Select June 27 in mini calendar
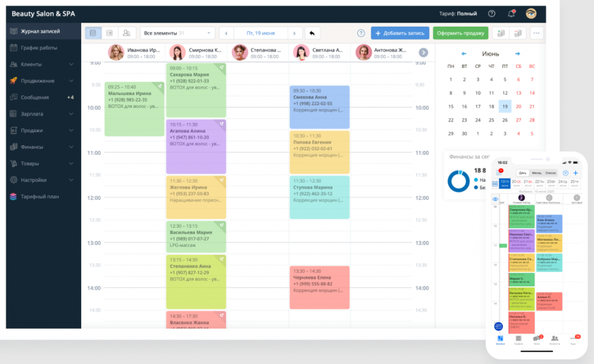 point(518,120)
